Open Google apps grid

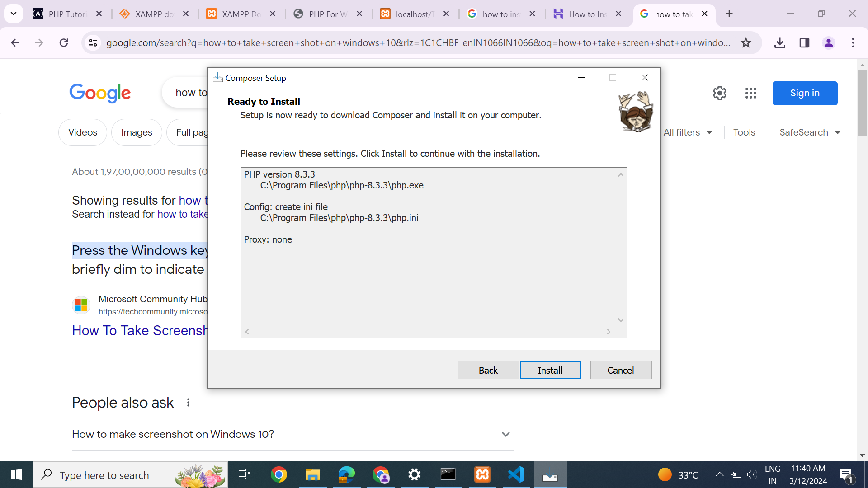click(x=751, y=93)
